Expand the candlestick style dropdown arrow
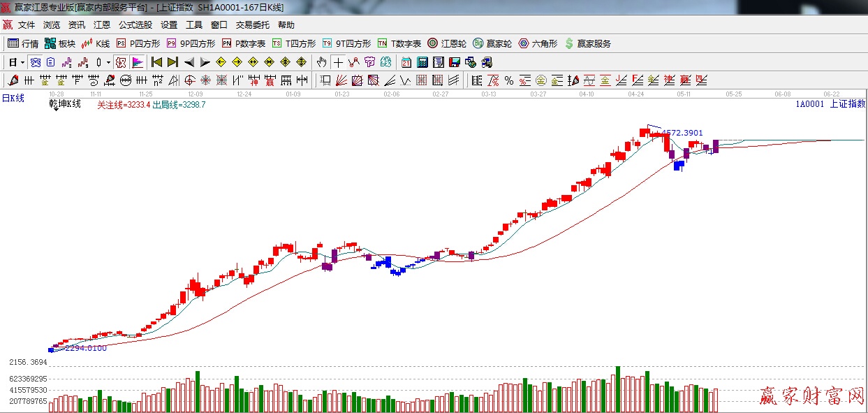The height and width of the screenshot is (413, 868). tap(108, 62)
